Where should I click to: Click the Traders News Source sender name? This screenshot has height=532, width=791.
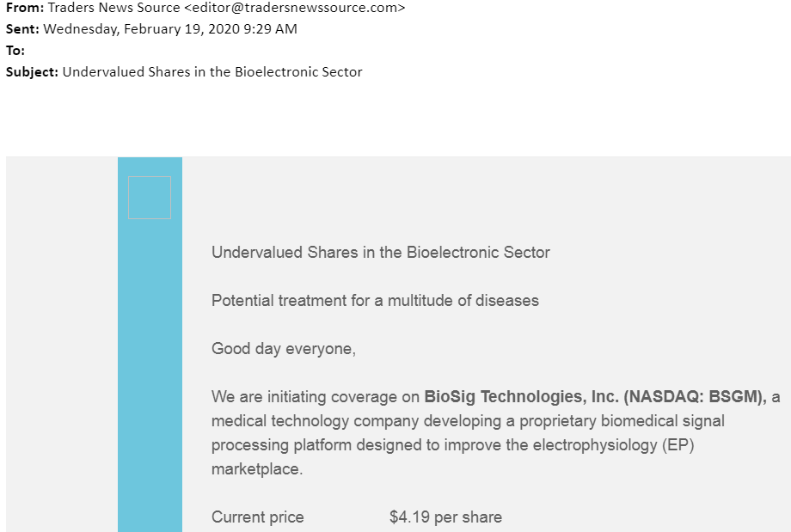tap(114, 8)
